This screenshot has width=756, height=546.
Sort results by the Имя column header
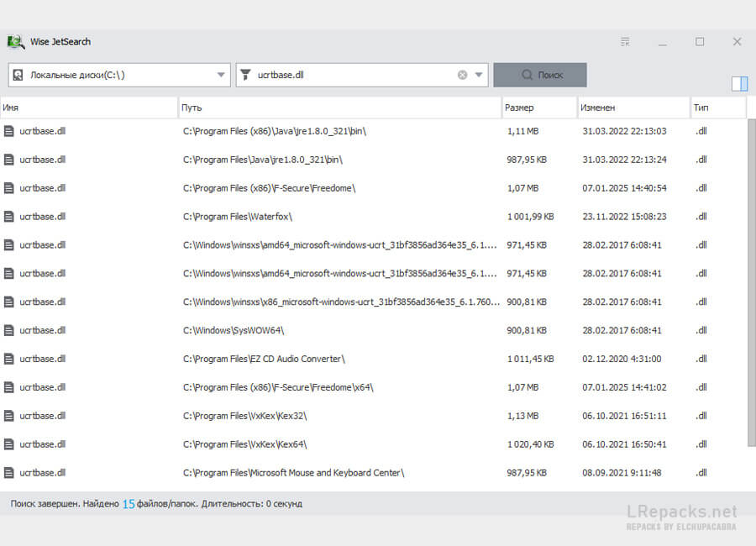[88, 108]
